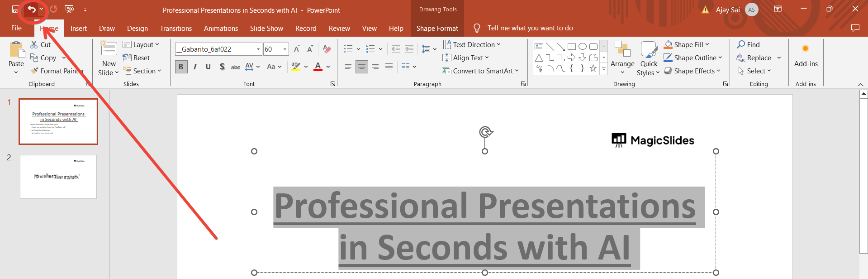Viewport: 868px width, 279px height.
Task: Open Shape Effects menu
Action: (x=692, y=71)
